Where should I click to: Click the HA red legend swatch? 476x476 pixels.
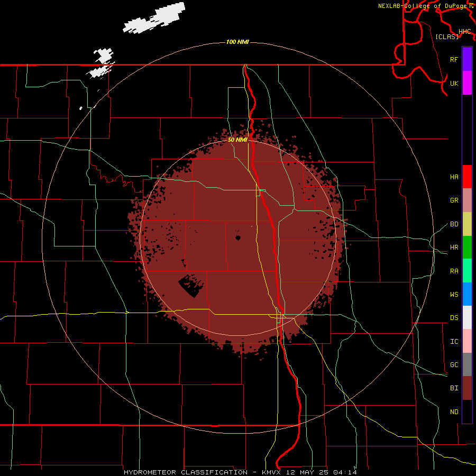467,177
